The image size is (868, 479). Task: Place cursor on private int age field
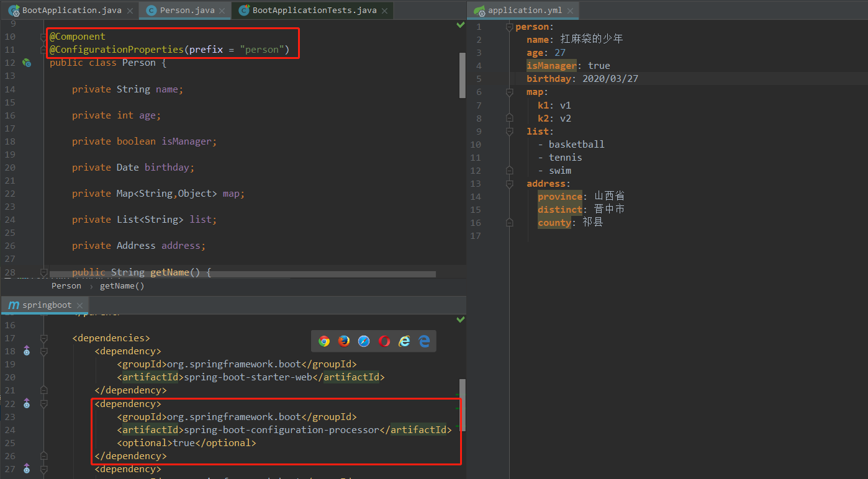[x=116, y=115]
